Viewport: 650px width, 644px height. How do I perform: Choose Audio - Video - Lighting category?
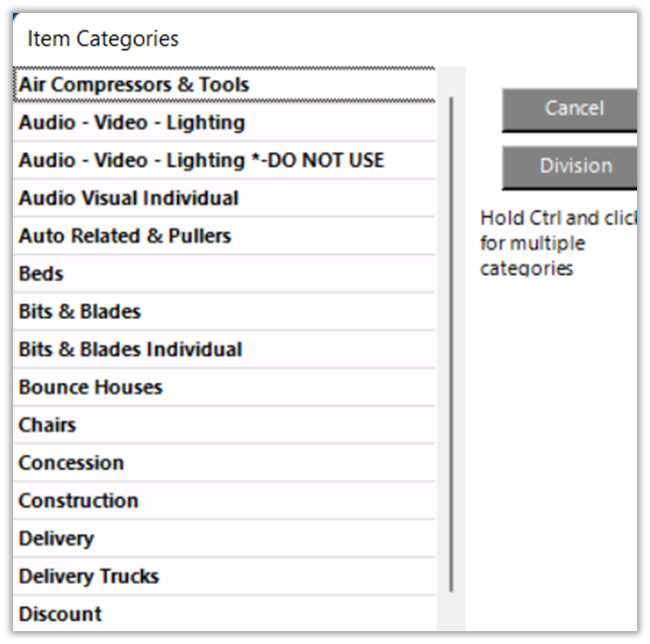tap(131, 123)
